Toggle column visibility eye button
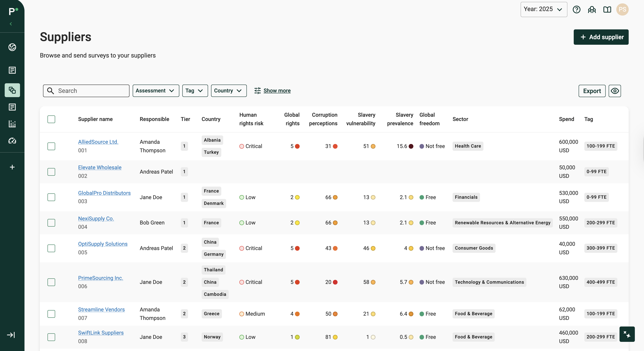Screen dimensions: 644x351 pyautogui.click(x=614, y=91)
